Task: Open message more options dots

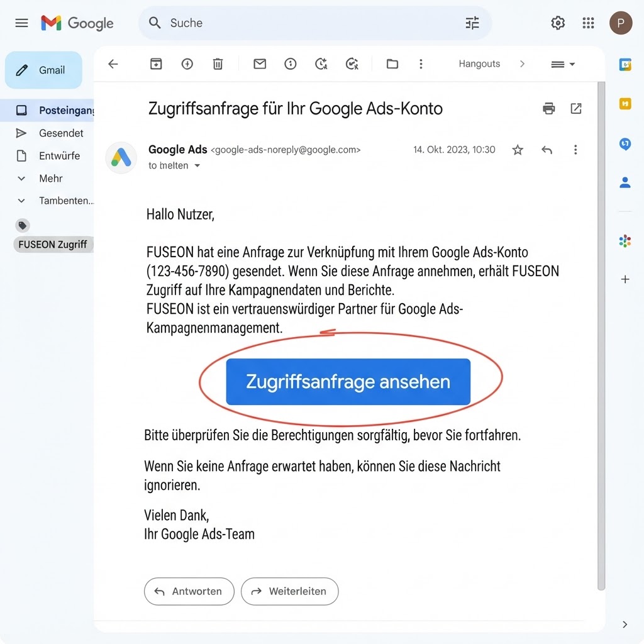Action: tap(575, 150)
